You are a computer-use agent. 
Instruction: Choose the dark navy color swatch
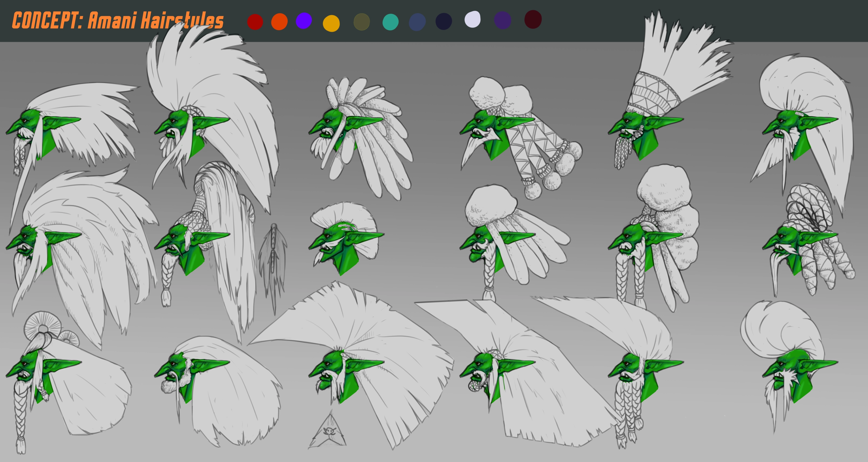tap(443, 22)
